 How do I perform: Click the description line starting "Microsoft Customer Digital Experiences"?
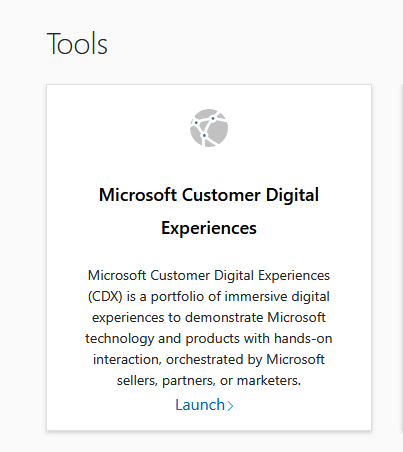click(x=209, y=276)
